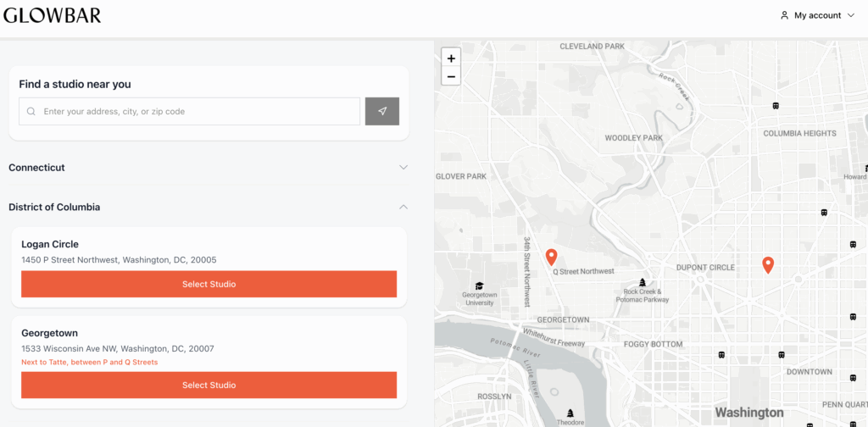The image size is (868, 427).
Task: Select Studio for Logan Circle
Action: [x=209, y=285]
